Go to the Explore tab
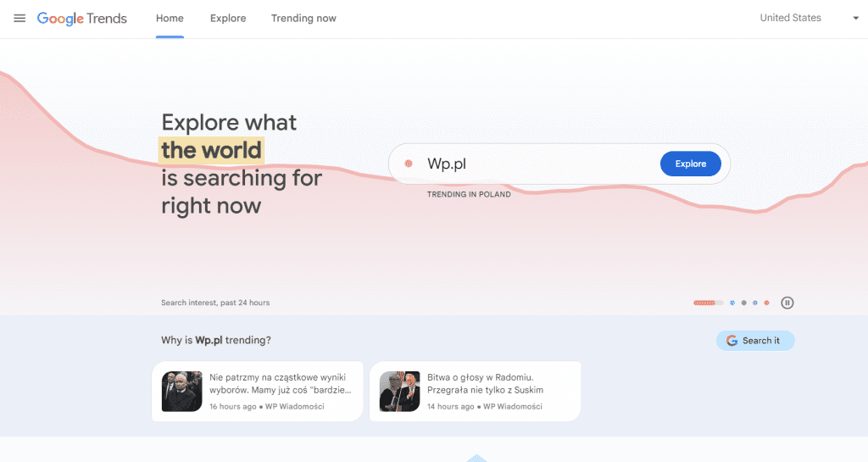Viewport: 868px width, 462px height. point(228,19)
